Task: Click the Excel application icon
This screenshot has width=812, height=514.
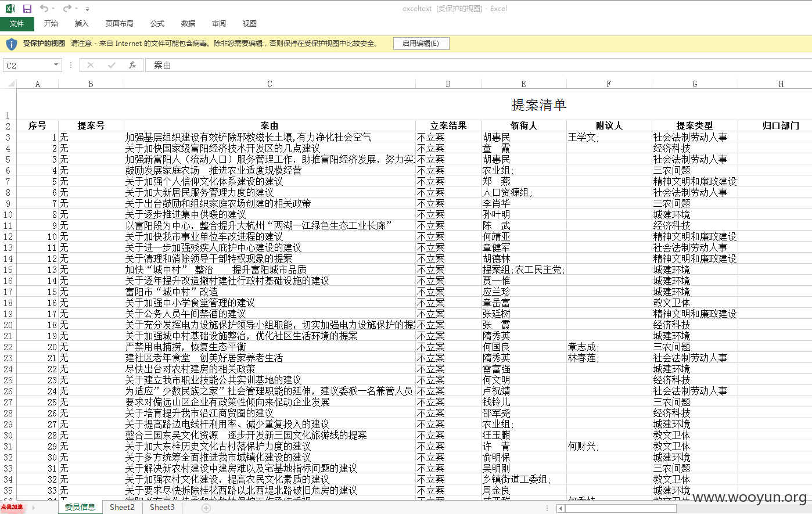Action: tap(10, 9)
